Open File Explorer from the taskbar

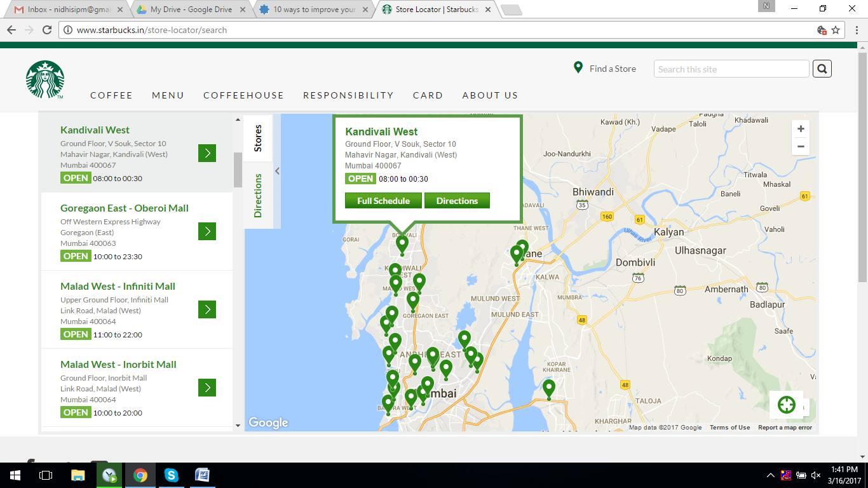[78, 475]
